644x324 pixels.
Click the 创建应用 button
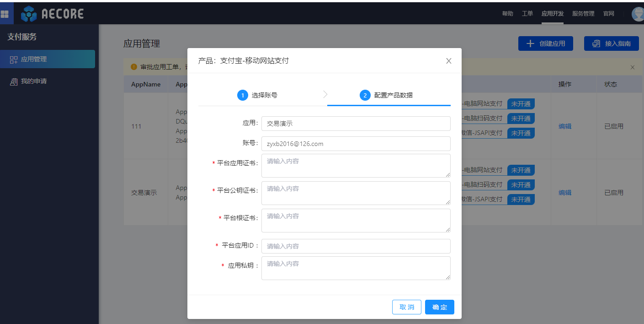click(x=545, y=43)
